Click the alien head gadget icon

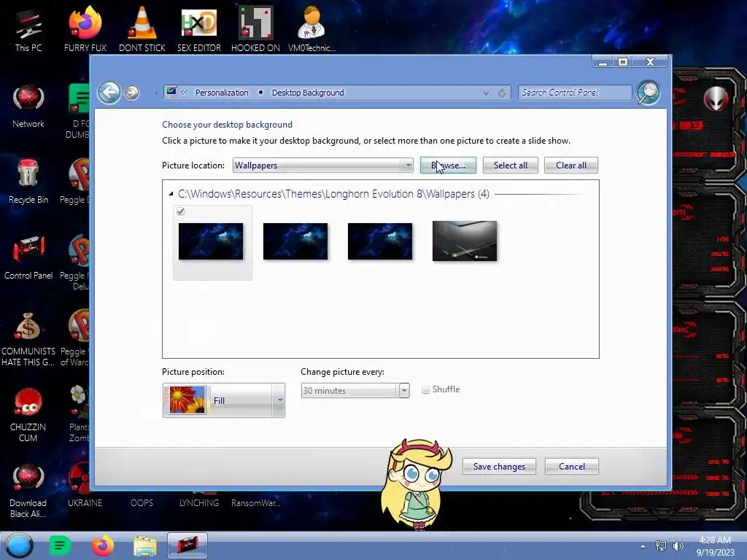click(716, 98)
